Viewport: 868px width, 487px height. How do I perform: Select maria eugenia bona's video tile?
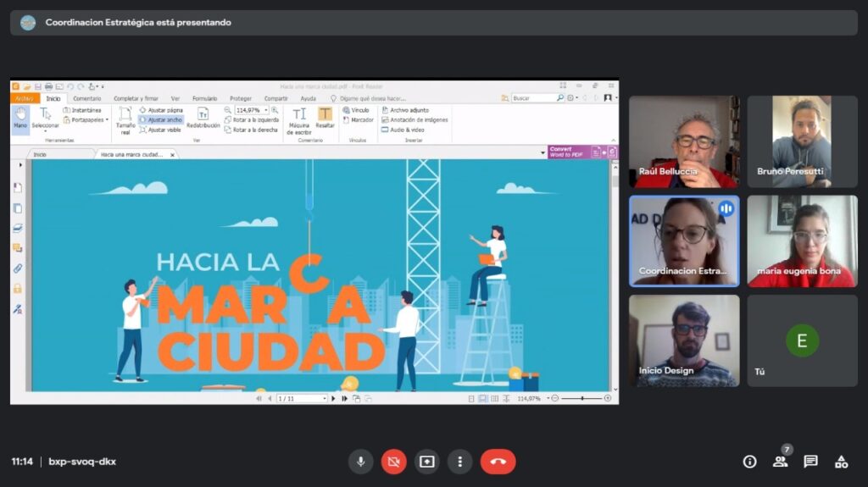pos(802,241)
